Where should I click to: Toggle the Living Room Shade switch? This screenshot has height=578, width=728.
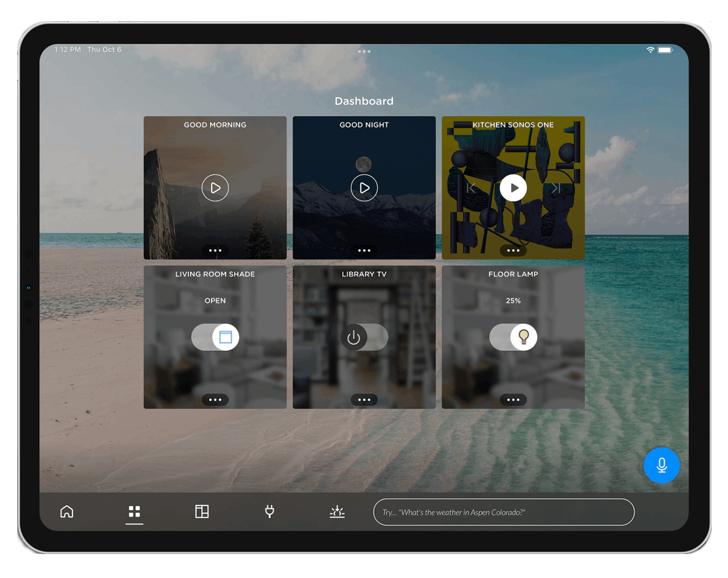pyautogui.click(x=215, y=337)
